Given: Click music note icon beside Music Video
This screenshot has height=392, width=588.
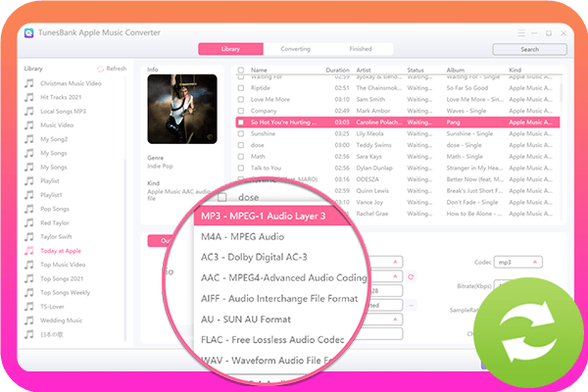Looking at the screenshot, I should coord(28,124).
